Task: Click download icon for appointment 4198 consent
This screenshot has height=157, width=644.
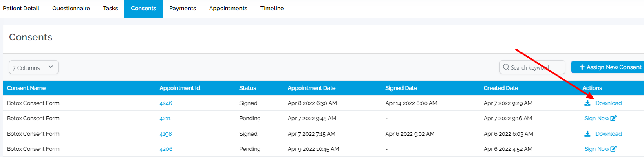Action: coord(587,134)
